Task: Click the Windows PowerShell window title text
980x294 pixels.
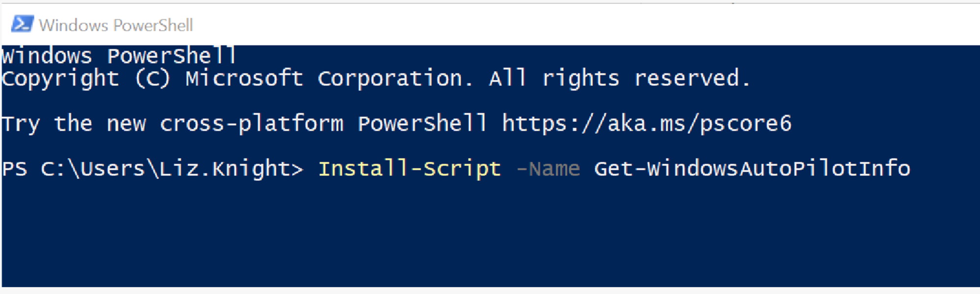Action: coord(116,25)
